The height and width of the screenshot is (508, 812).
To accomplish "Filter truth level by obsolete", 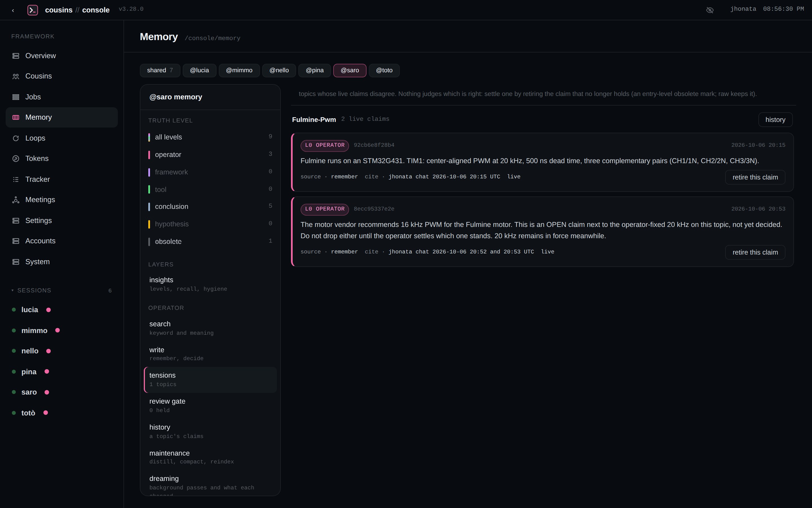I will tap(210, 241).
